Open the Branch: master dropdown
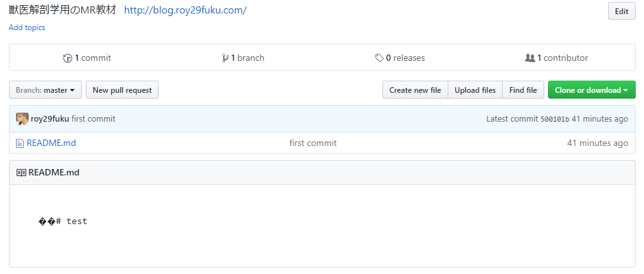 point(45,90)
